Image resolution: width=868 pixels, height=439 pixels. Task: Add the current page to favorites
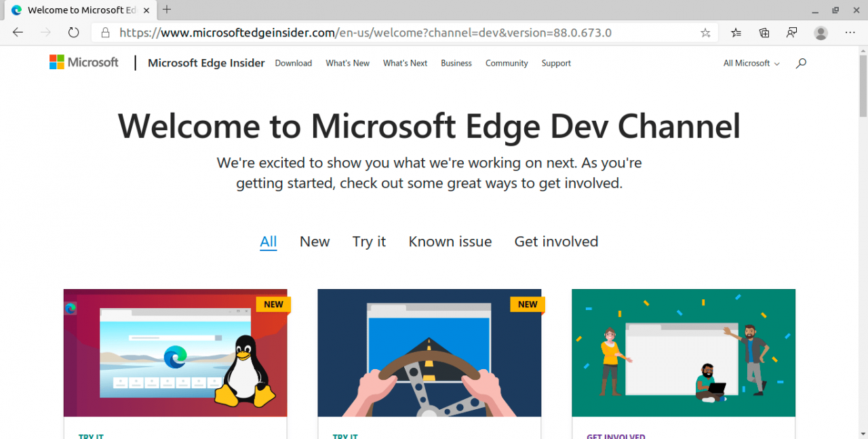coord(705,33)
